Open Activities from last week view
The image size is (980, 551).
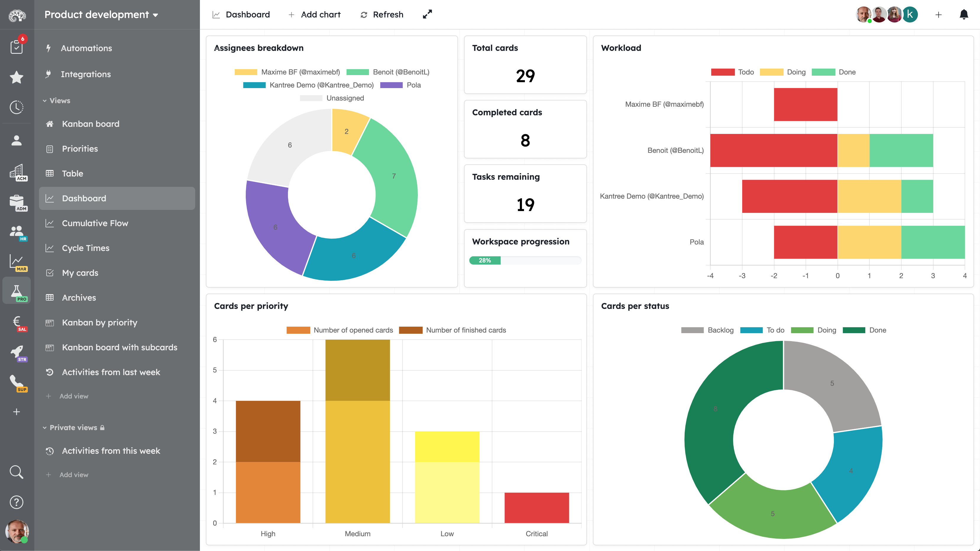(111, 372)
